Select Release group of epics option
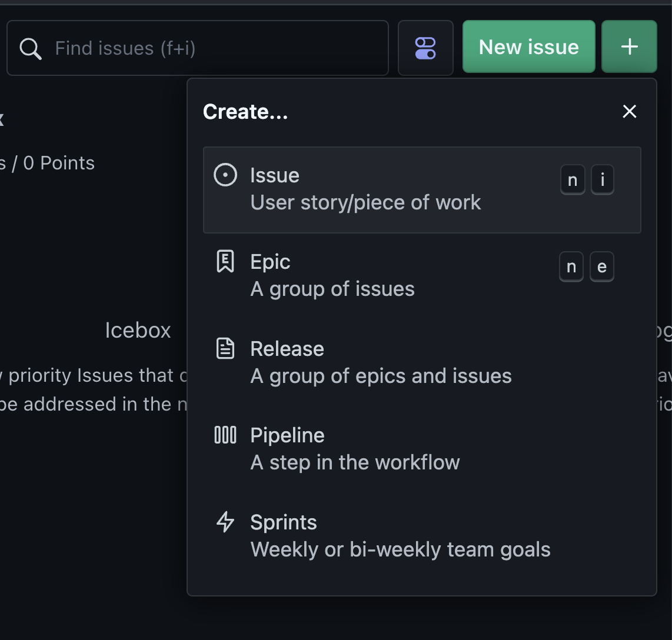 [381, 362]
